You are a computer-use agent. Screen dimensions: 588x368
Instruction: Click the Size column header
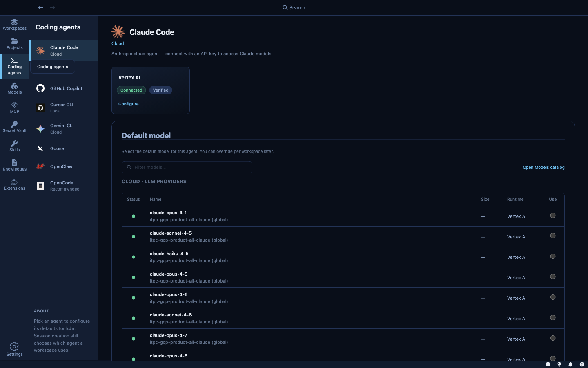[x=485, y=200]
